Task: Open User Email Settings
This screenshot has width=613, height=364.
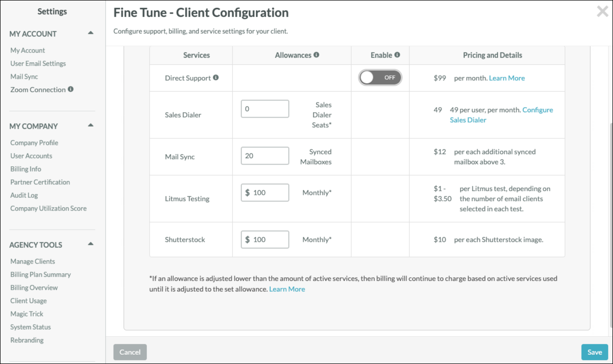Action: pos(38,63)
